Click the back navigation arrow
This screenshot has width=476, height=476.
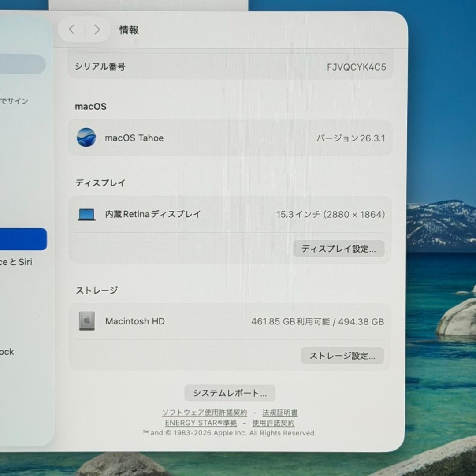[72, 29]
